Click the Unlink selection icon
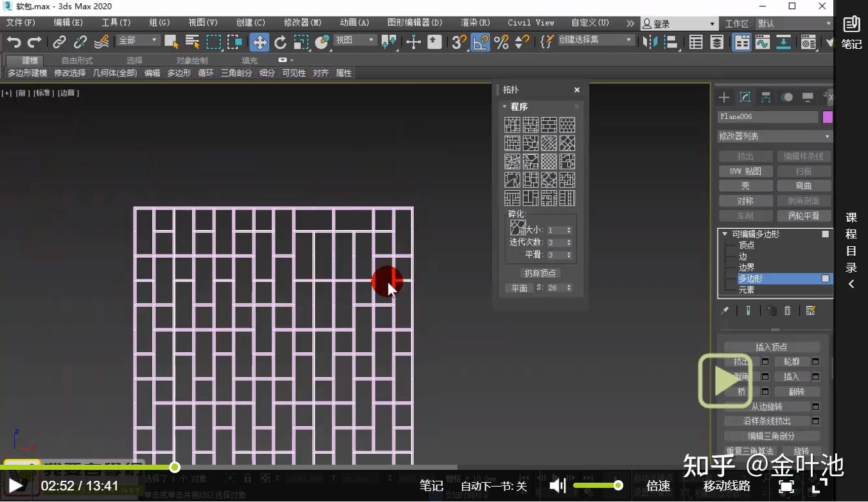This screenshot has height=502, width=868. [80, 42]
